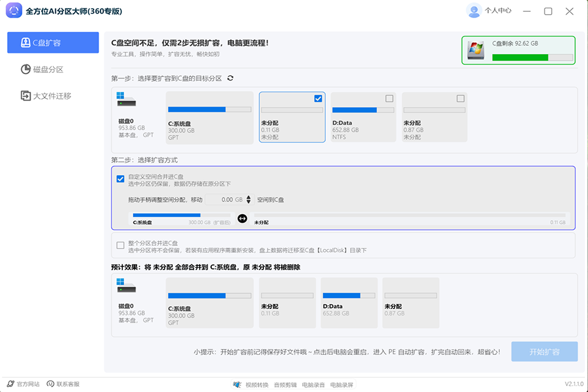This screenshot has height=392, width=588.
Task: Click the app logo in title bar
Action: point(14,11)
